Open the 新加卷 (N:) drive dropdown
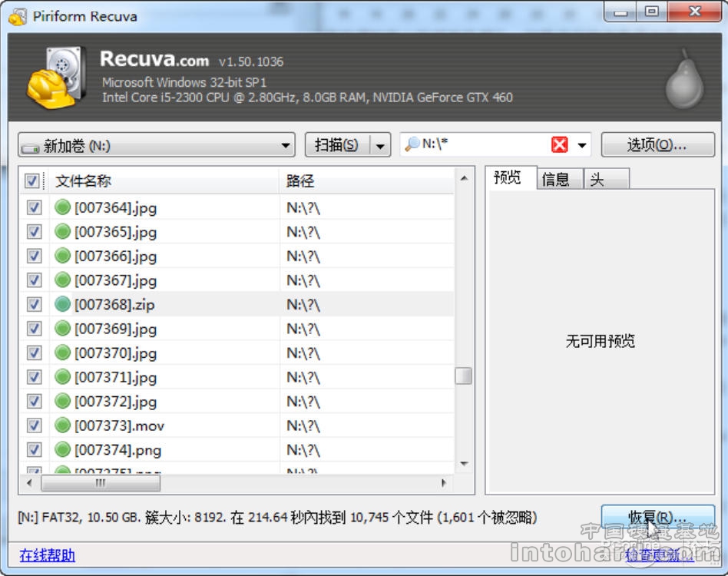Viewport: 728px width, 576px height. pyautogui.click(x=286, y=145)
